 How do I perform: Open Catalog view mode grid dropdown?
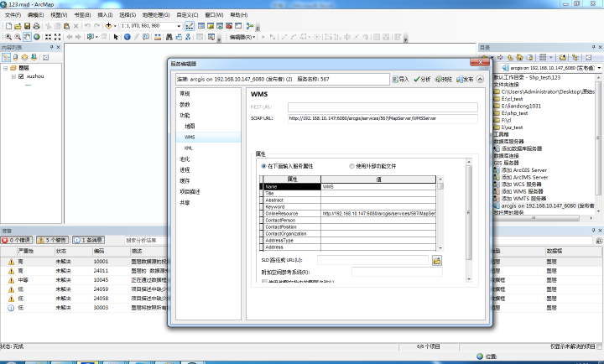click(551, 57)
